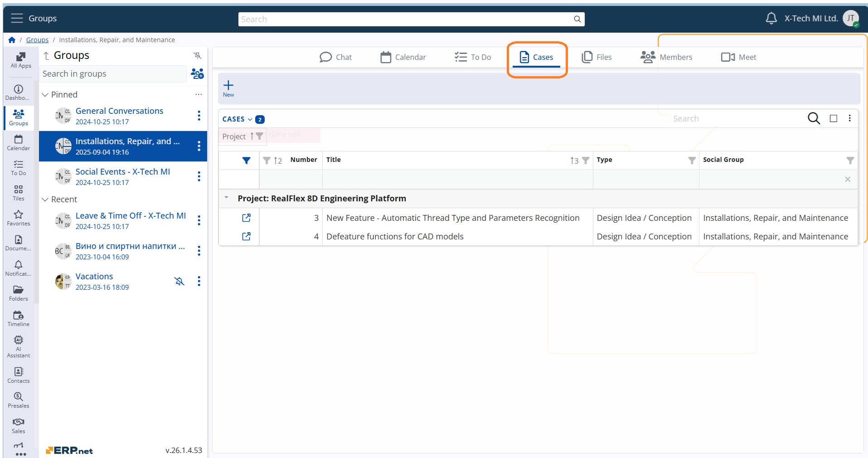Click the cases search magnifier icon
Screen dimensions: 868x458
(814, 118)
